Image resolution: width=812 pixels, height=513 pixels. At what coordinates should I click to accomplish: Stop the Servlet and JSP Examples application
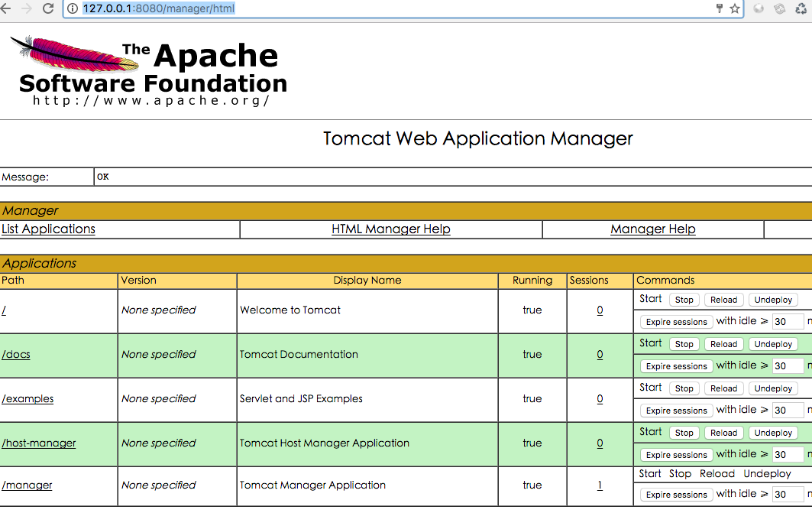coord(684,388)
